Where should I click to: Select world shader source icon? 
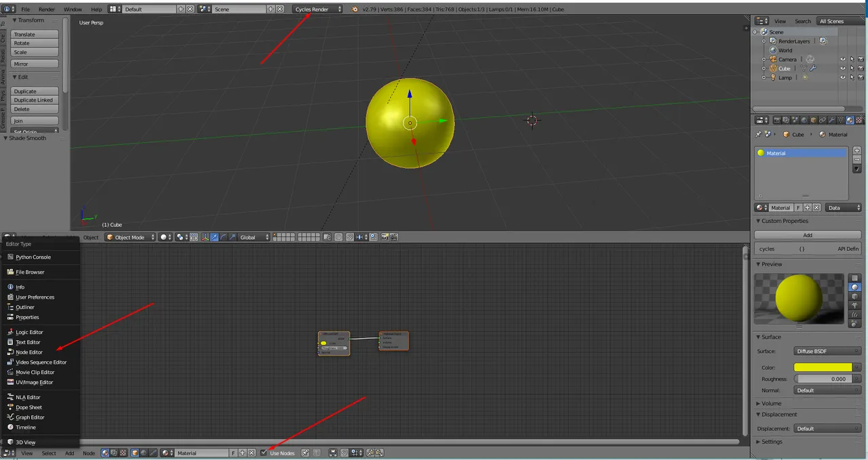point(144,453)
